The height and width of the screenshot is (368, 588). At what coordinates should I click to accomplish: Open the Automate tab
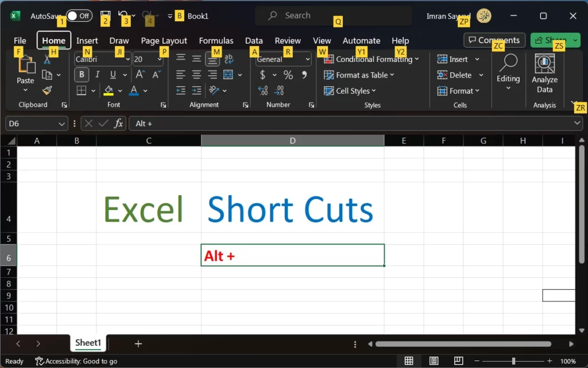[x=362, y=40]
